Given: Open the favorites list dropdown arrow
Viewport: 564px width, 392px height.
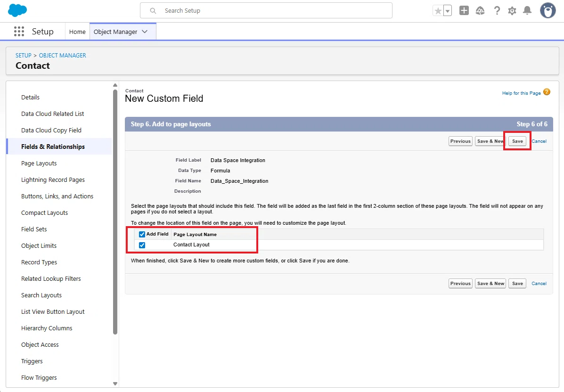Looking at the screenshot, I should pos(448,11).
